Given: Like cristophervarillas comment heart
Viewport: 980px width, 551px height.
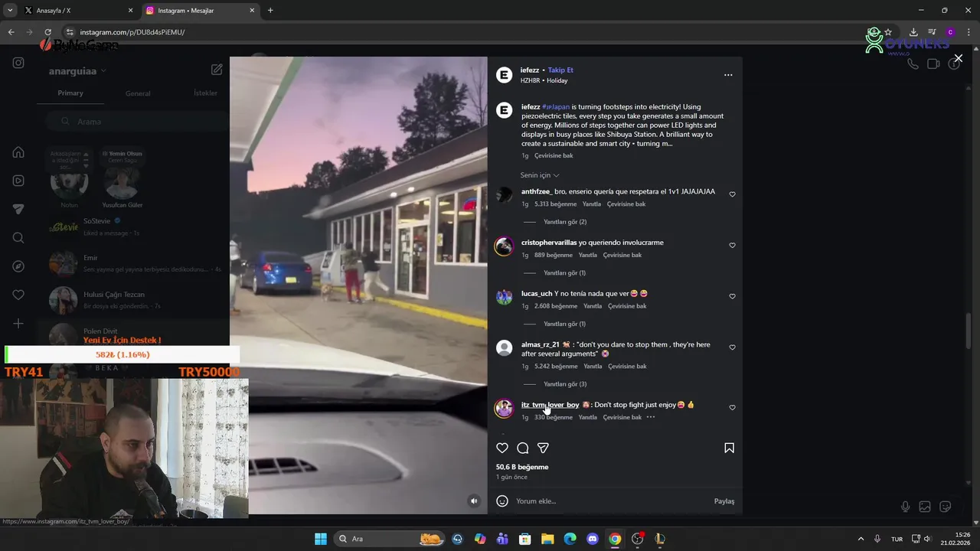Looking at the screenshot, I should point(732,246).
